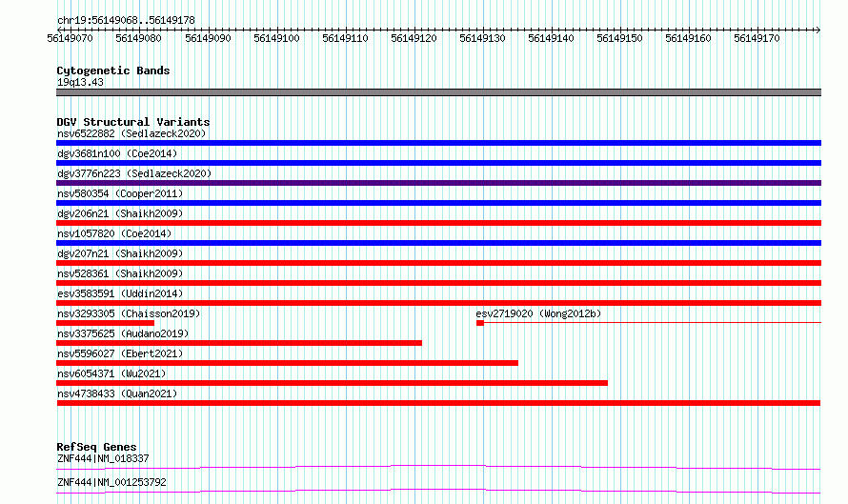Image resolution: width=848 pixels, height=504 pixels.
Task: Click nsv5596027 (Ebert2021) label
Action: (x=120, y=353)
